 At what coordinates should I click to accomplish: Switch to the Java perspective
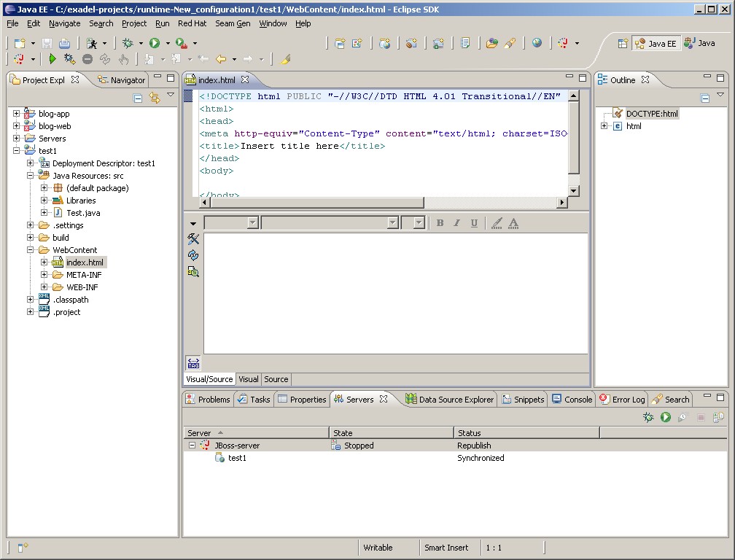pos(699,44)
